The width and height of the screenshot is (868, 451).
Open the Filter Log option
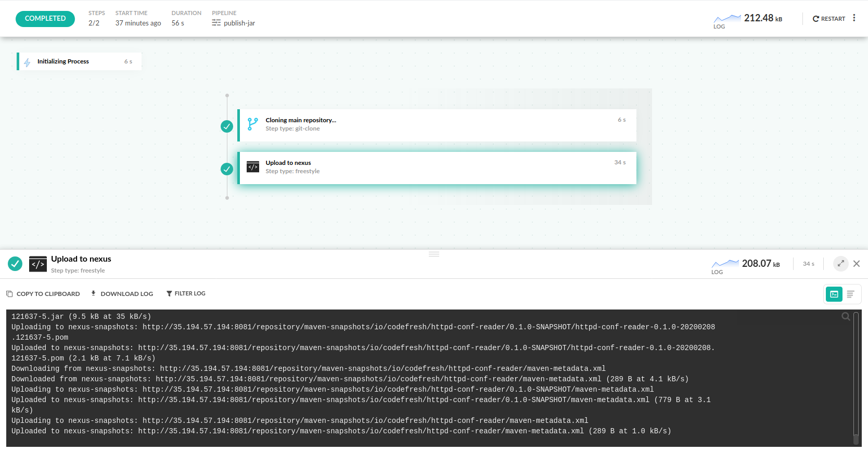click(x=186, y=294)
